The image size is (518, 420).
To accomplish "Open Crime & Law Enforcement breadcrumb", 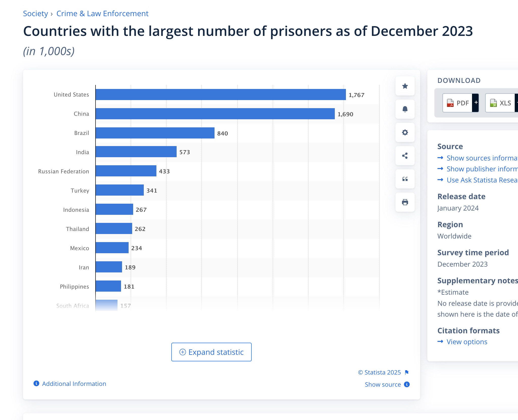I will point(102,13).
